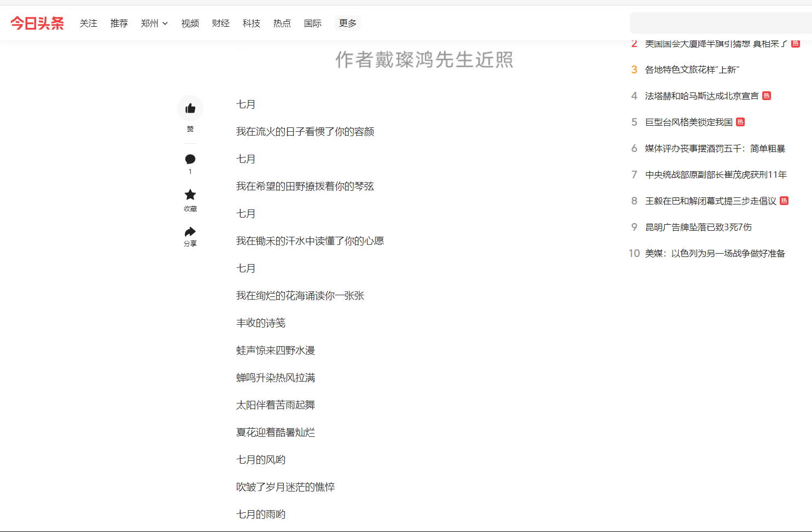This screenshot has height=532, width=812.
Task: Click line 我在流火的日子看惯了你的容颜
Action: (305, 132)
